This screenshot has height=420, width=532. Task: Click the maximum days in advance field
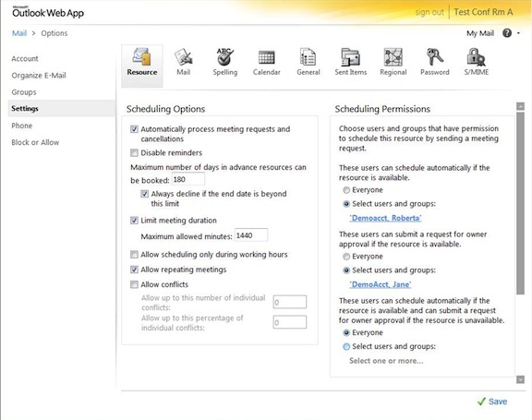pyautogui.click(x=188, y=179)
